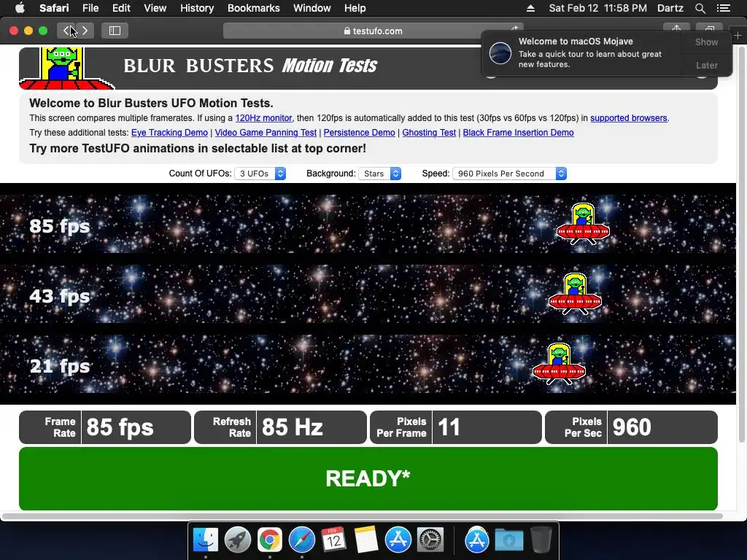Click the 43 fps lane label
The width and height of the screenshot is (747, 560).
click(x=60, y=296)
